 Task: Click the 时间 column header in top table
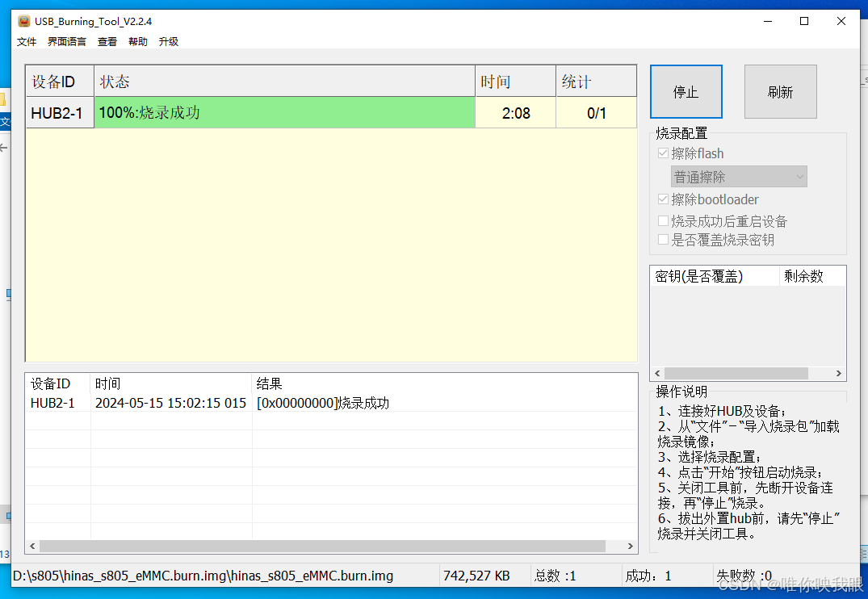click(x=515, y=82)
